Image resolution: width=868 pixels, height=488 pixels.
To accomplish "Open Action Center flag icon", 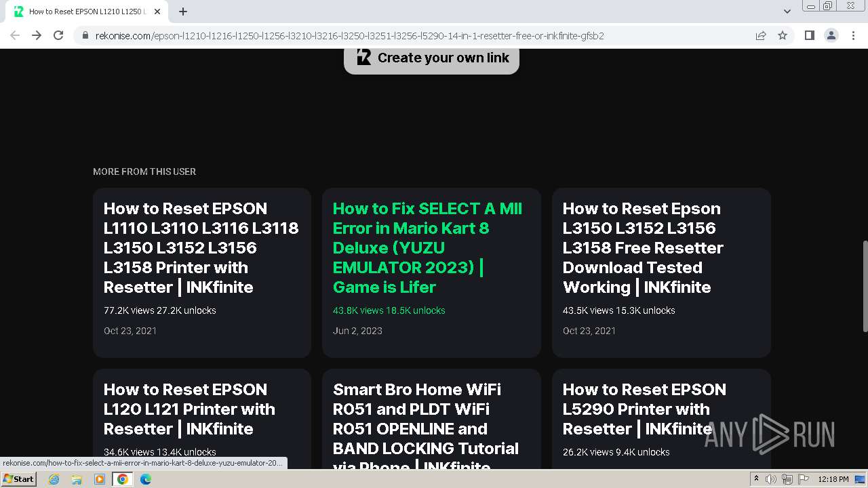I will pos(804,479).
